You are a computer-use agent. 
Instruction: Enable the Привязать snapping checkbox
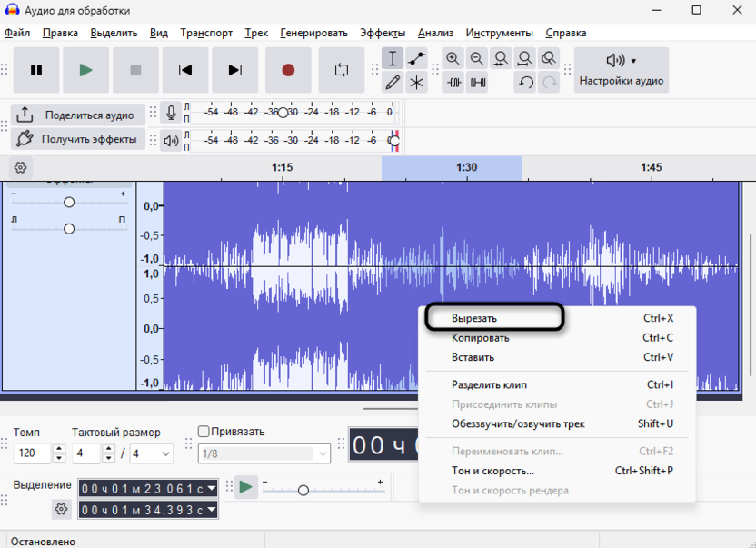click(x=204, y=432)
